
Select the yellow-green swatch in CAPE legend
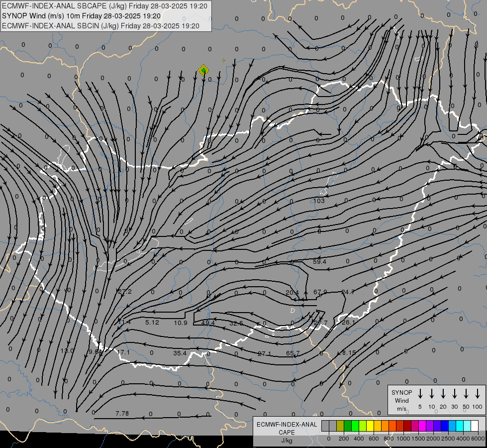tap(363, 426)
